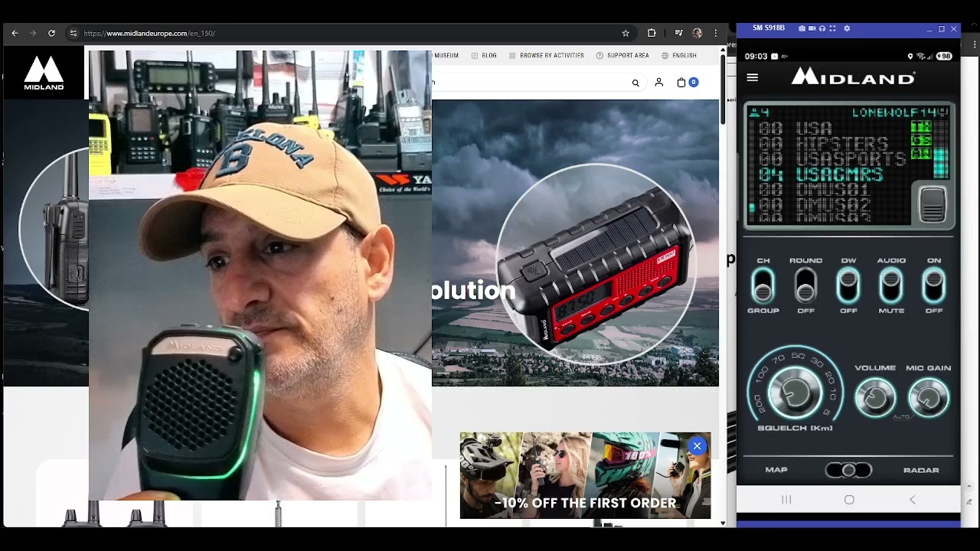Open the Museum menu item
Image resolution: width=980 pixels, height=551 pixels.
point(446,56)
